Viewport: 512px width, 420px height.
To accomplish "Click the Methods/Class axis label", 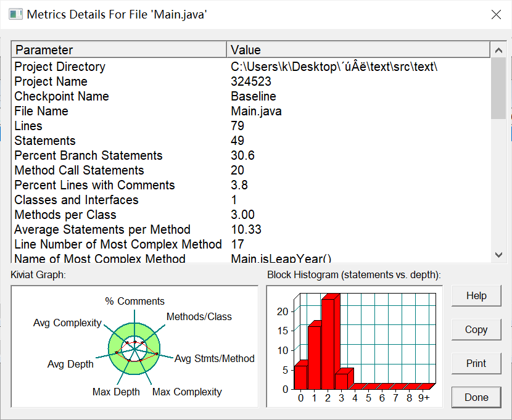I will click(x=199, y=316).
